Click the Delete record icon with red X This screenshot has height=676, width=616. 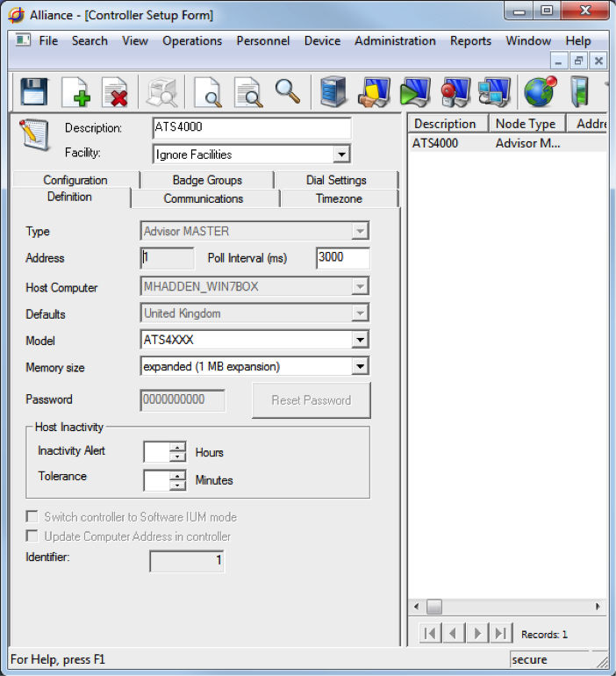(116, 91)
